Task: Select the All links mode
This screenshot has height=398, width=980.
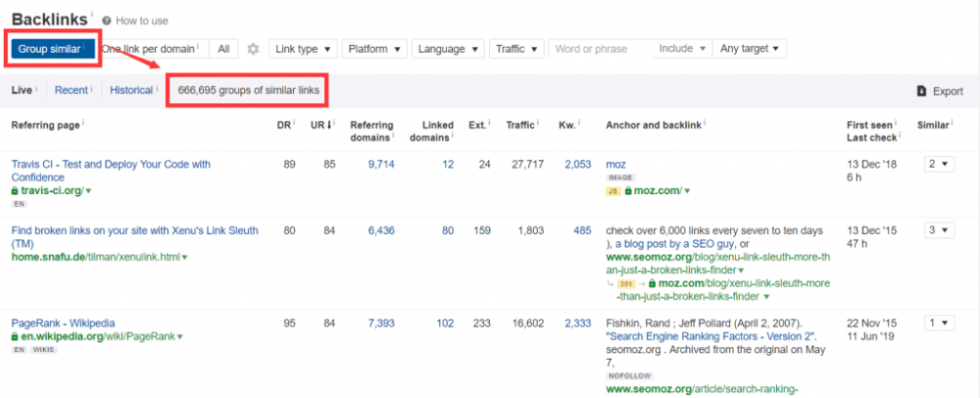Action: tap(224, 48)
